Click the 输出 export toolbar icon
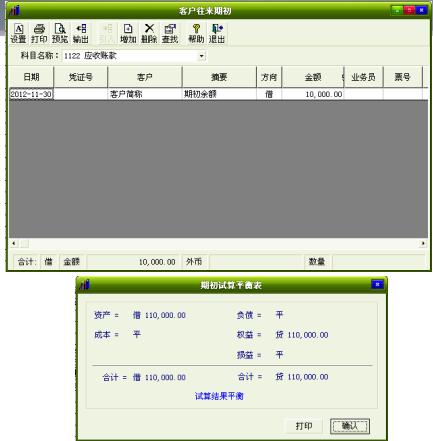This screenshot has width=433, height=441. [81, 34]
